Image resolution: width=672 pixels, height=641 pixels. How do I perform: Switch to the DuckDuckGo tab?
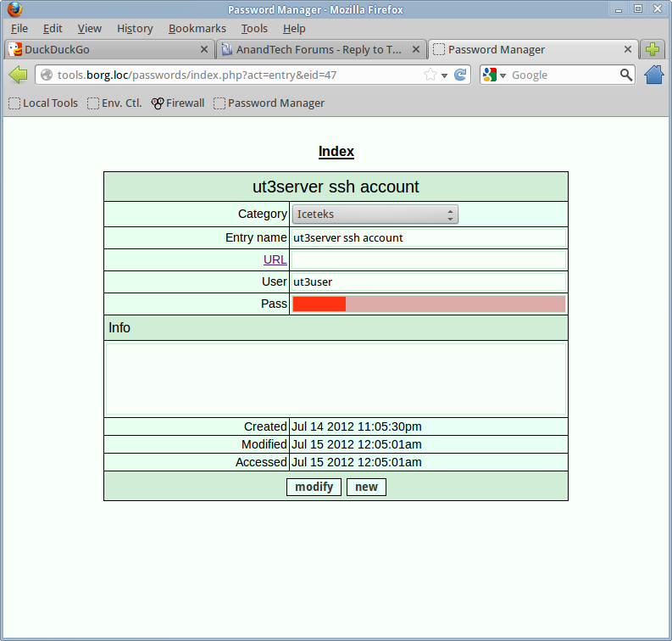point(102,50)
